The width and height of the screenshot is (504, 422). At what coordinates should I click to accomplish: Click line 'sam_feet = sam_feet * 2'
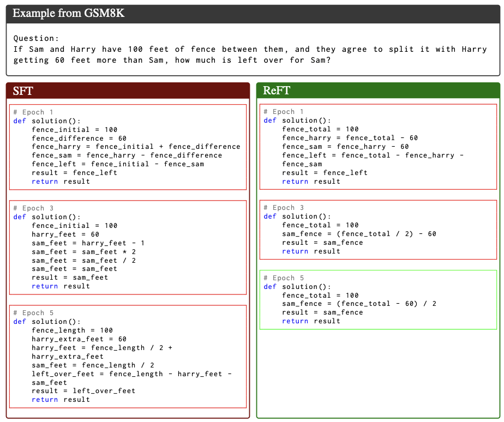tap(83, 252)
